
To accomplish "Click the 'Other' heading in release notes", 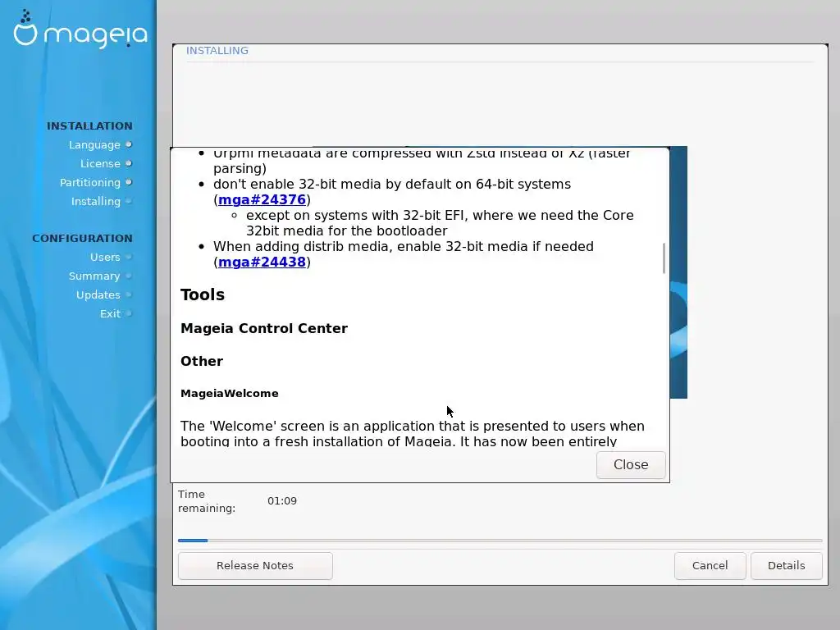I will point(202,361).
